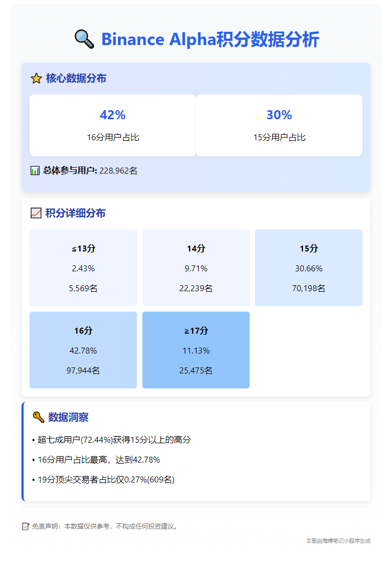Click the insight about 超七成用户(72.44%)

pyautogui.click(x=112, y=440)
